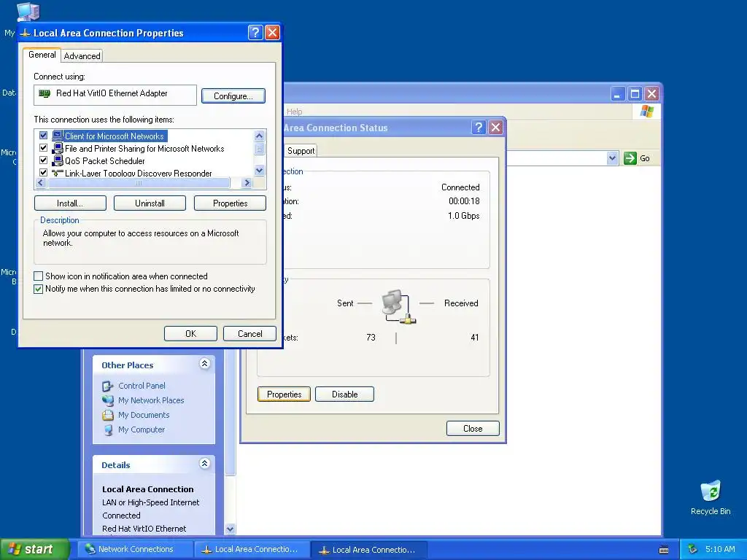Uncheck QoS Packet Scheduler
This screenshot has width=747, height=560.
point(43,160)
